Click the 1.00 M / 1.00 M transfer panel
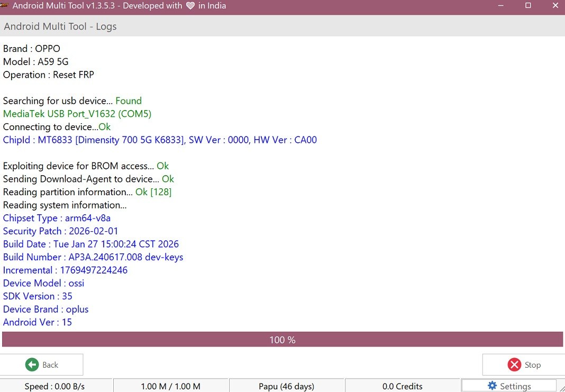The width and height of the screenshot is (565, 392). click(x=170, y=386)
